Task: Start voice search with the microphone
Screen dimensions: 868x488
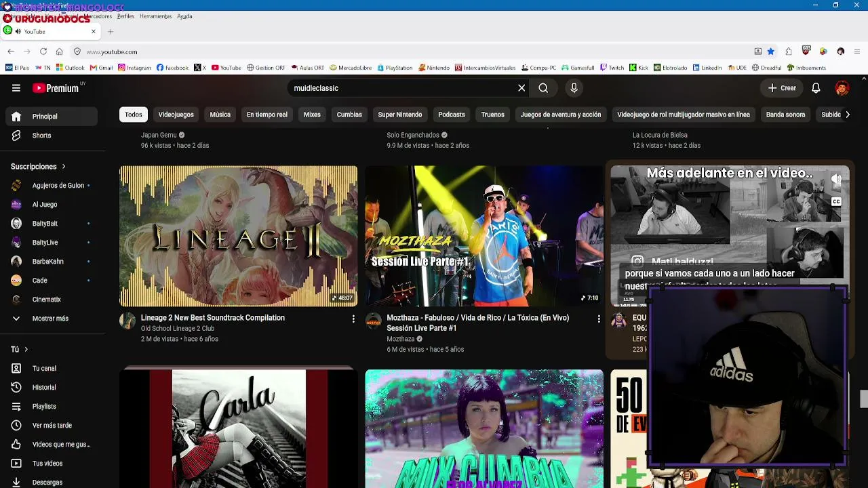Action: pos(574,88)
